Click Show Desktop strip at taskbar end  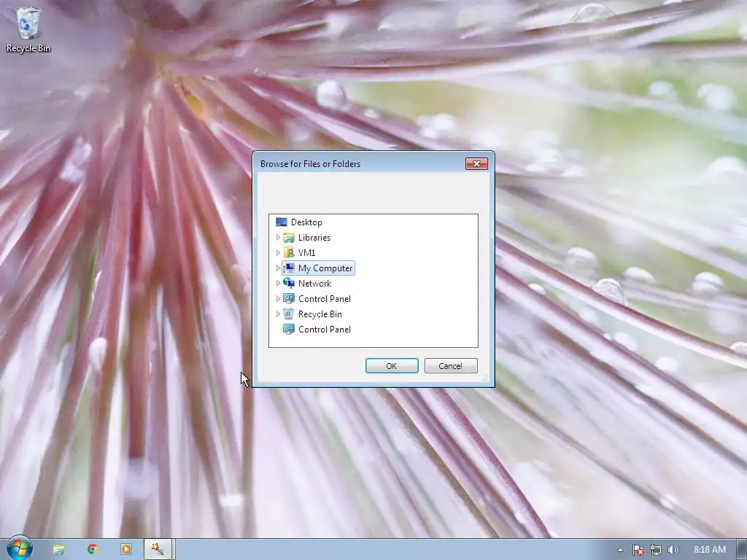(742, 550)
